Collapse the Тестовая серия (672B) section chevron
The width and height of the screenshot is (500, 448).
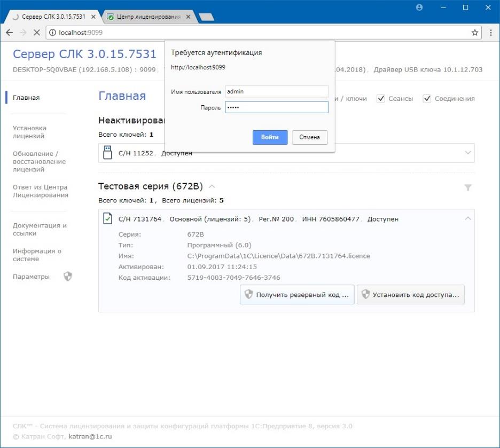(212, 186)
